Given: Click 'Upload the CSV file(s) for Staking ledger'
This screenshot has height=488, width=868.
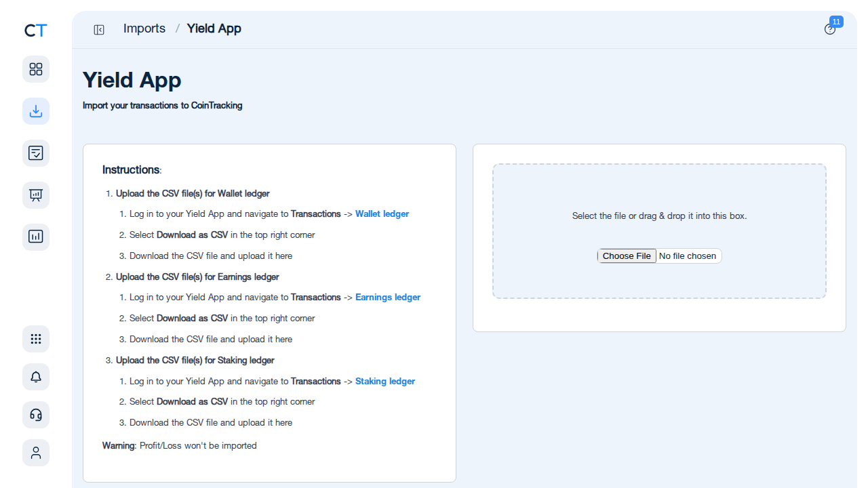Looking at the screenshot, I should (x=195, y=360).
